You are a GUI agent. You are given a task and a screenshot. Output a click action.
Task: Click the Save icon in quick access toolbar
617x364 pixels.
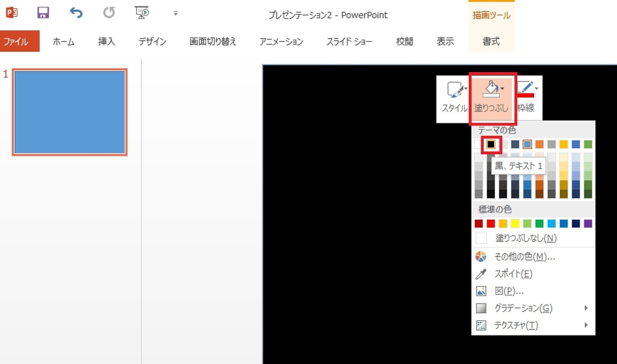[x=43, y=13]
